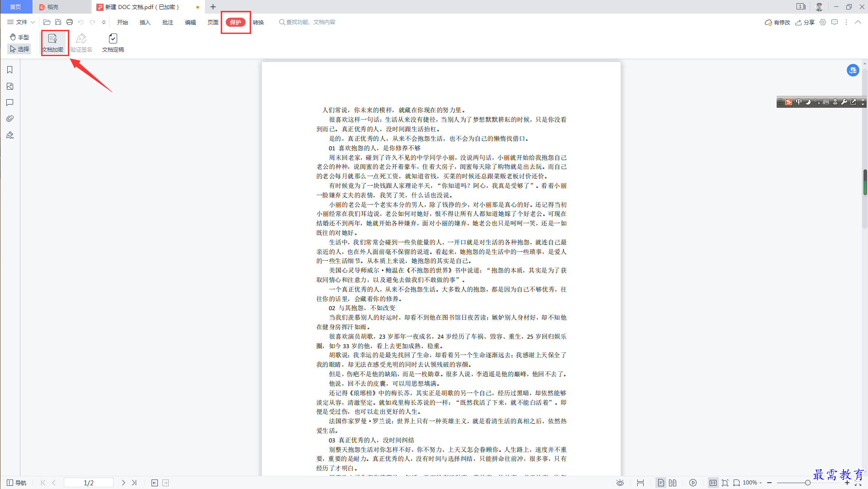Switch to the 保护 ribbon tab
This screenshot has width=868, height=489.
pyautogui.click(x=236, y=22)
